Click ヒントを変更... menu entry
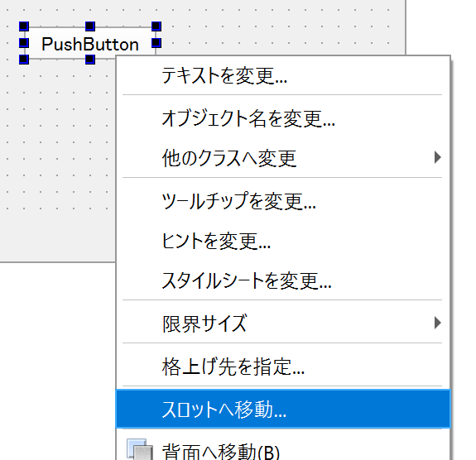The height and width of the screenshot is (460, 476). point(282,241)
